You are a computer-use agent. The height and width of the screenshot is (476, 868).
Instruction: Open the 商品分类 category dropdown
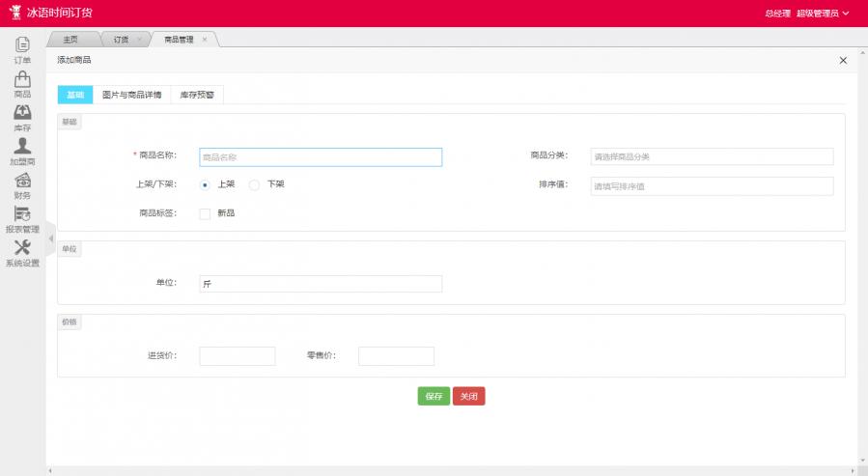pyautogui.click(x=712, y=156)
